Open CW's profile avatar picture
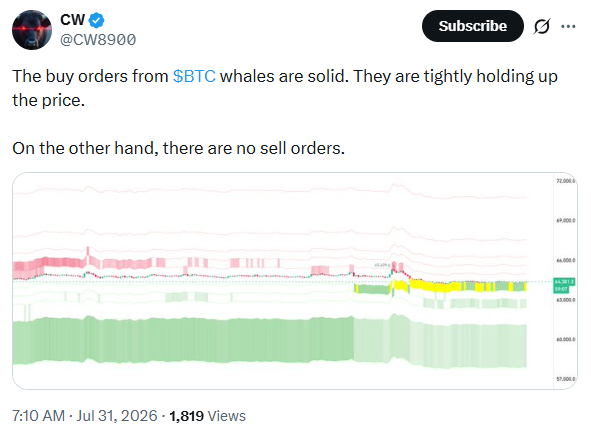 coord(32,30)
